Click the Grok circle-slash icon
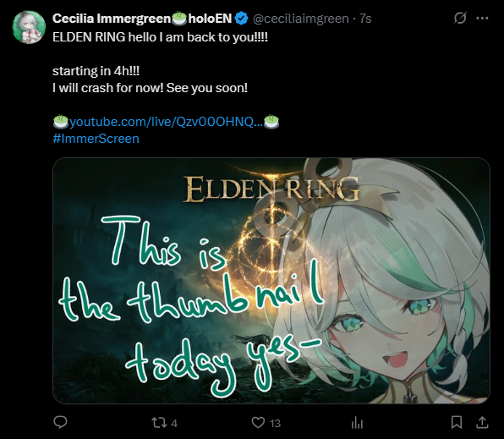 pos(460,19)
